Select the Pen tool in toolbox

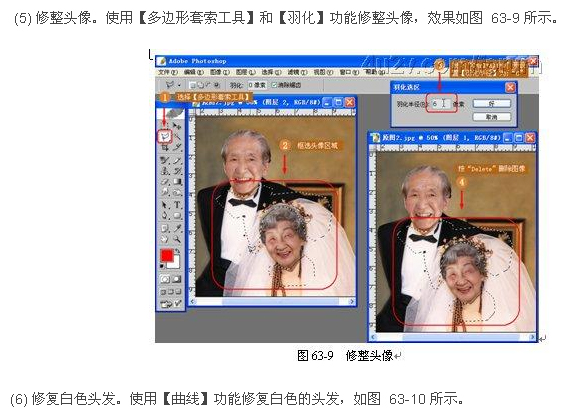pyautogui.click(x=165, y=215)
